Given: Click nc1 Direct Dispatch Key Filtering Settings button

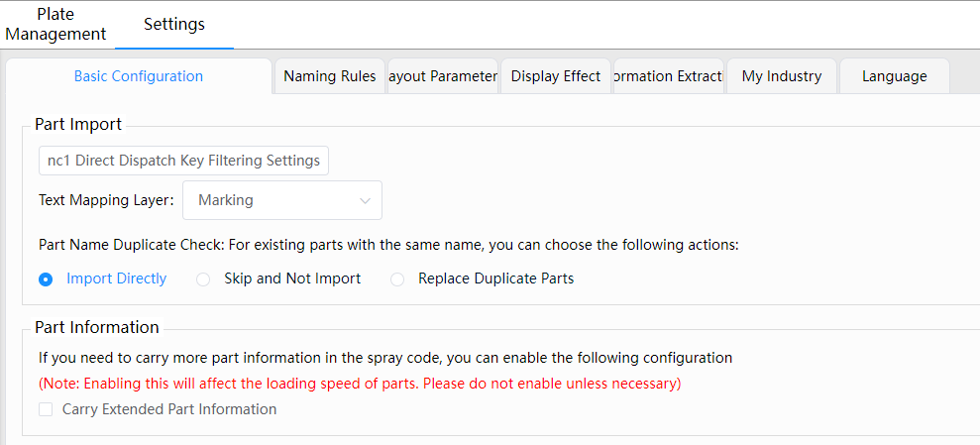Looking at the screenshot, I should 183,161.
